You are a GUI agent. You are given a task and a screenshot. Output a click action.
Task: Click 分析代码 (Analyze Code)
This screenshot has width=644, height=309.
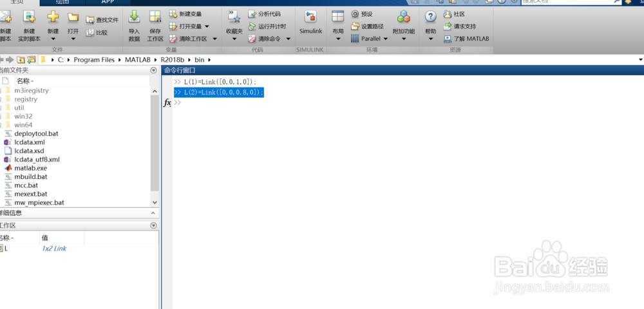pyautogui.click(x=265, y=14)
